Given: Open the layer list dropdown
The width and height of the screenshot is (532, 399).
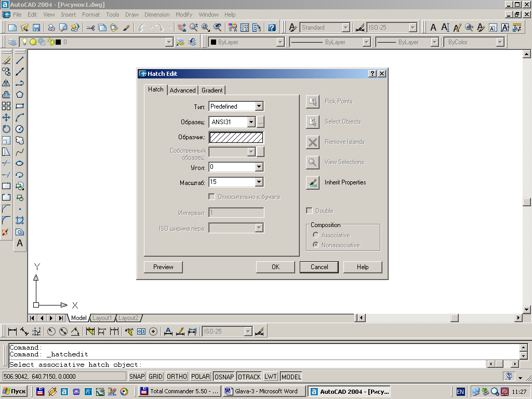Looking at the screenshot, I should (x=169, y=42).
